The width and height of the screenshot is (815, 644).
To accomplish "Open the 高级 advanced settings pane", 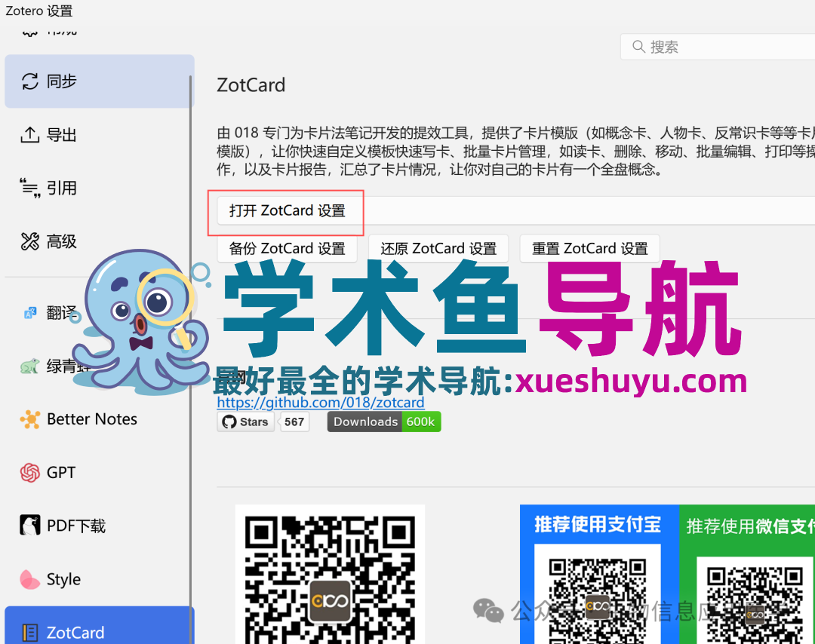I will 100,241.
